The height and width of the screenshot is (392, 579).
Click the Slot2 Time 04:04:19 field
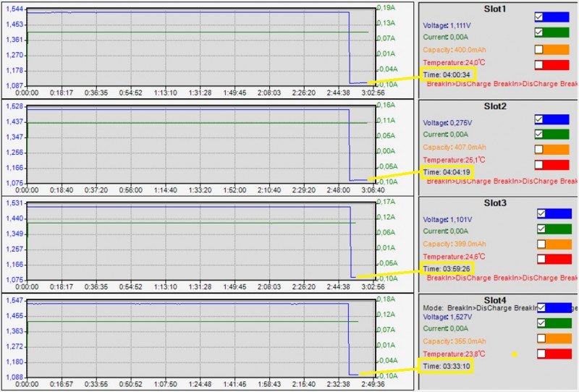[x=447, y=172]
